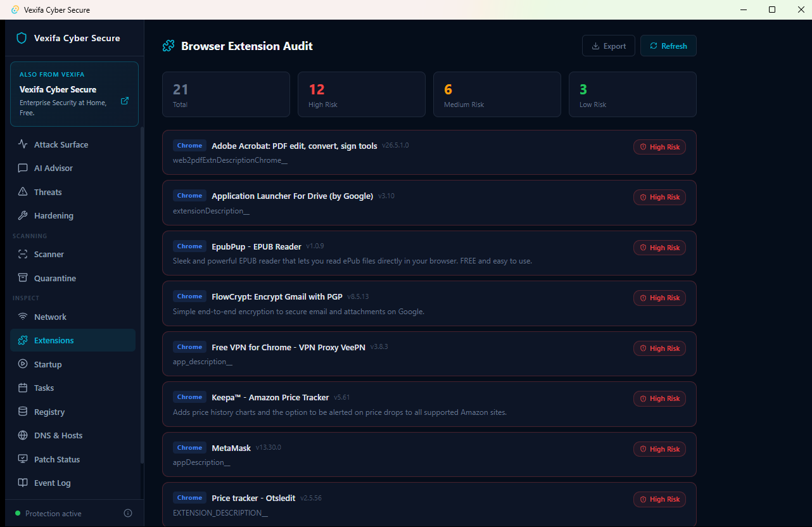This screenshot has width=812, height=527.
Task: Click the Threats warning triangle icon
Action: (23, 192)
